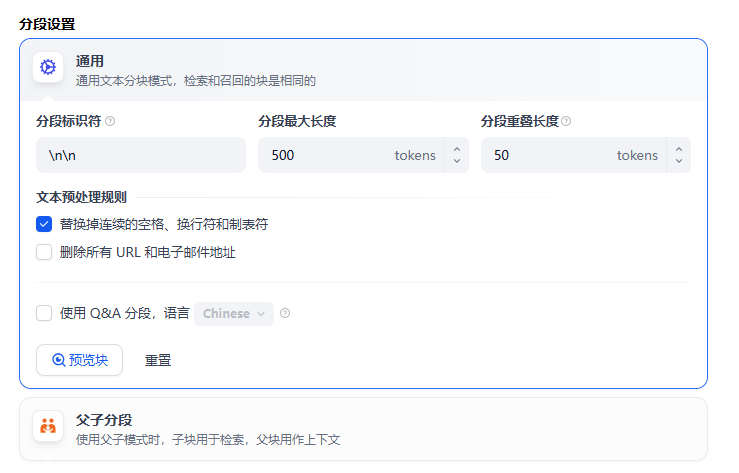Decrease 分段重叠长度 with down arrow
Screen dimensions: 739x473
pyautogui.click(x=679, y=161)
